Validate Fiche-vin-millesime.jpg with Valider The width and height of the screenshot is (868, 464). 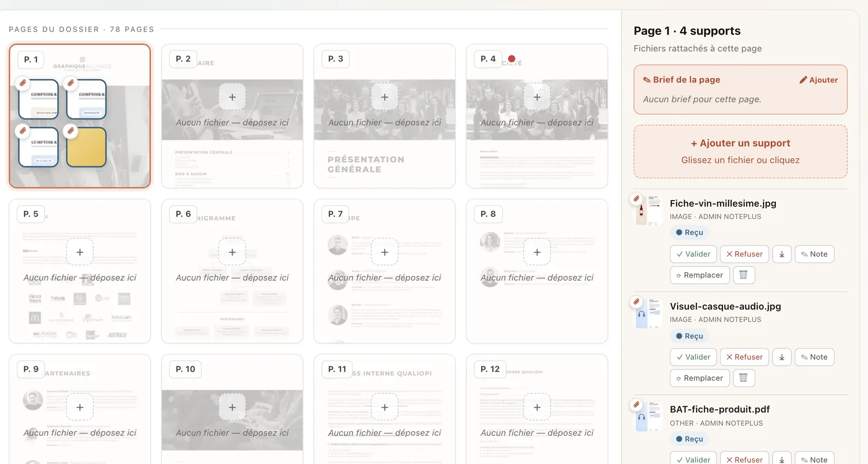[693, 254]
